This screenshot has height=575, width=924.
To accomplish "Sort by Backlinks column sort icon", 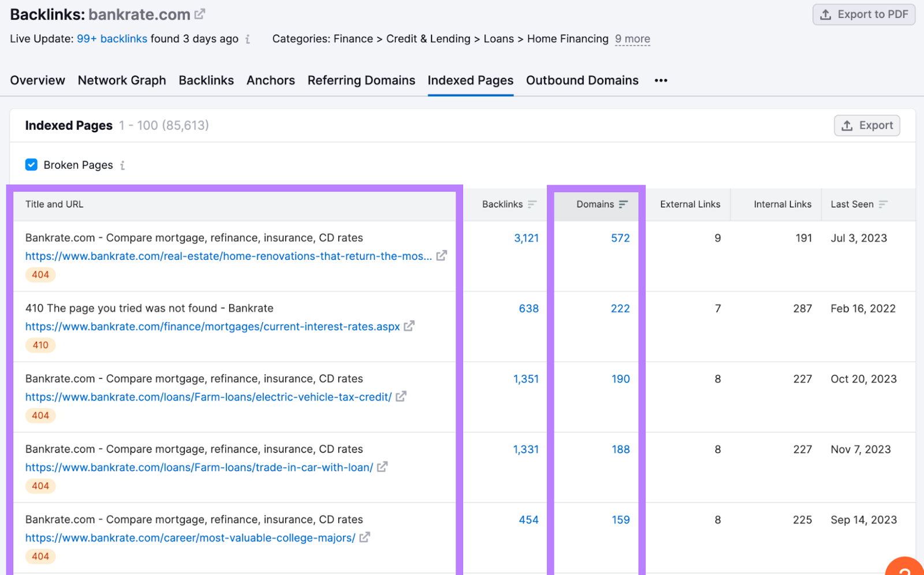I will 532,204.
